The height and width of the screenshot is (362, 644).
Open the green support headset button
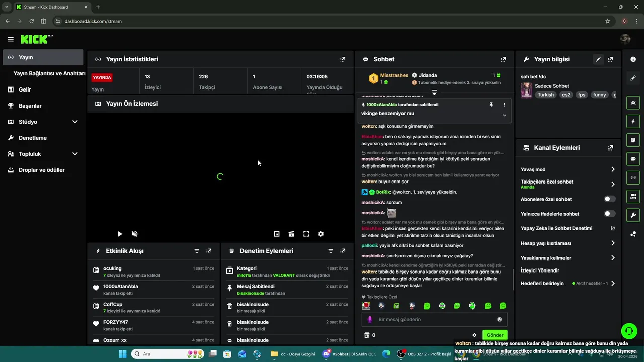coord(629,331)
